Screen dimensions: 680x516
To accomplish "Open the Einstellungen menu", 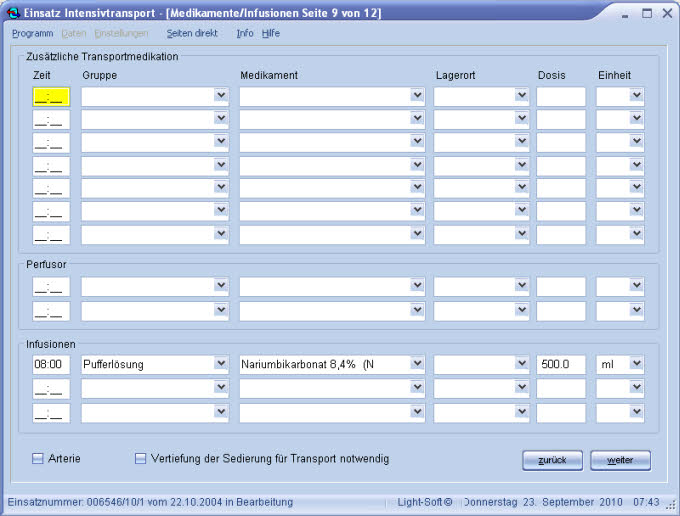I will pos(121,33).
